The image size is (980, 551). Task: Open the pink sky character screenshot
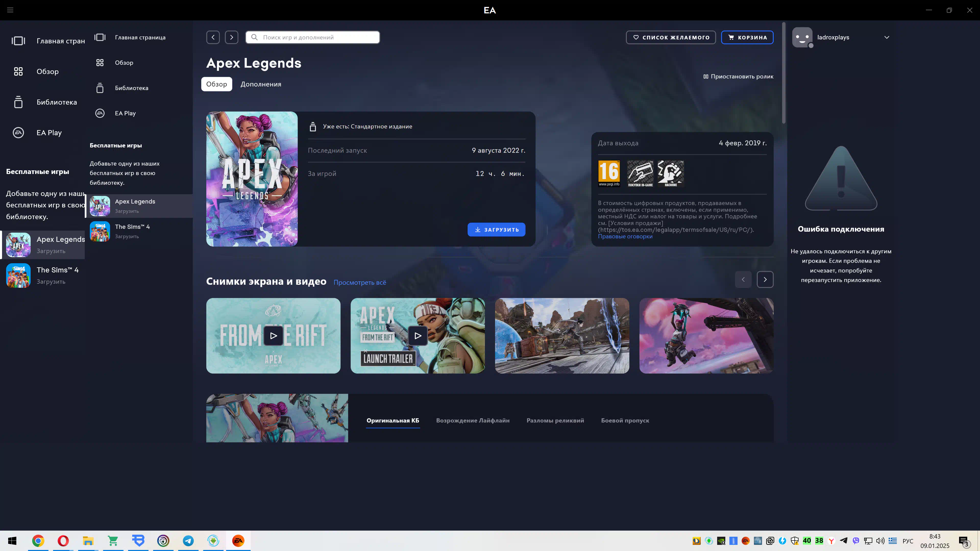click(x=706, y=336)
